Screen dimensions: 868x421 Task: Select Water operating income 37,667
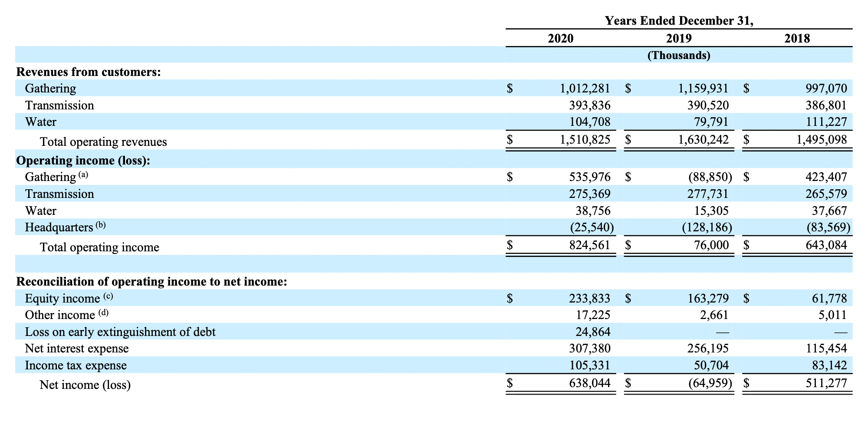829,211
